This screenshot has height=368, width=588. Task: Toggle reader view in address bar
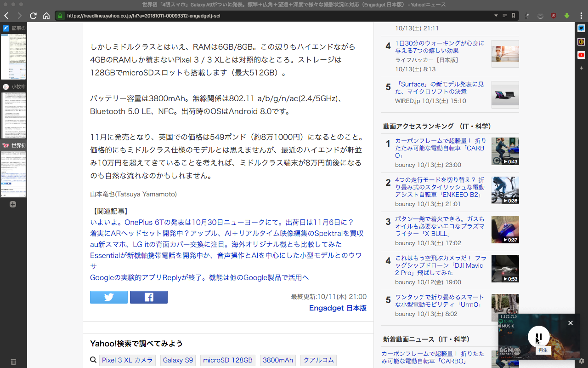click(x=505, y=16)
